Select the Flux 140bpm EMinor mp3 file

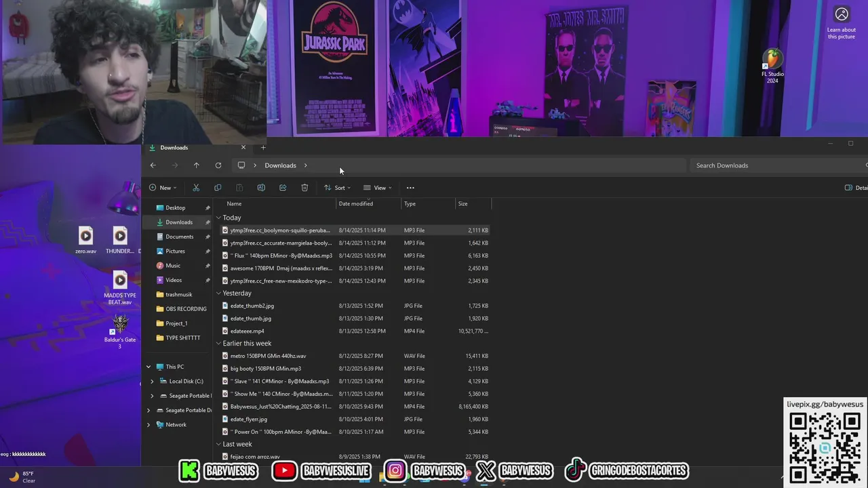click(x=355, y=256)
